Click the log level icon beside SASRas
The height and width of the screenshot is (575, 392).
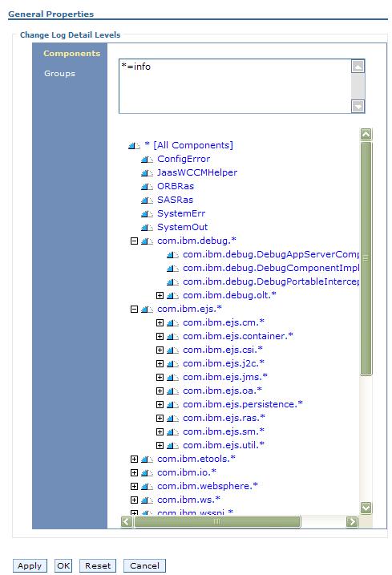pos(147,200)
